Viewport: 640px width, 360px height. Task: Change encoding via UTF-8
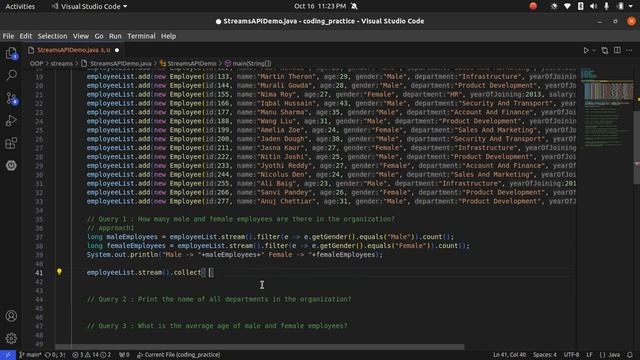point(571,355)
